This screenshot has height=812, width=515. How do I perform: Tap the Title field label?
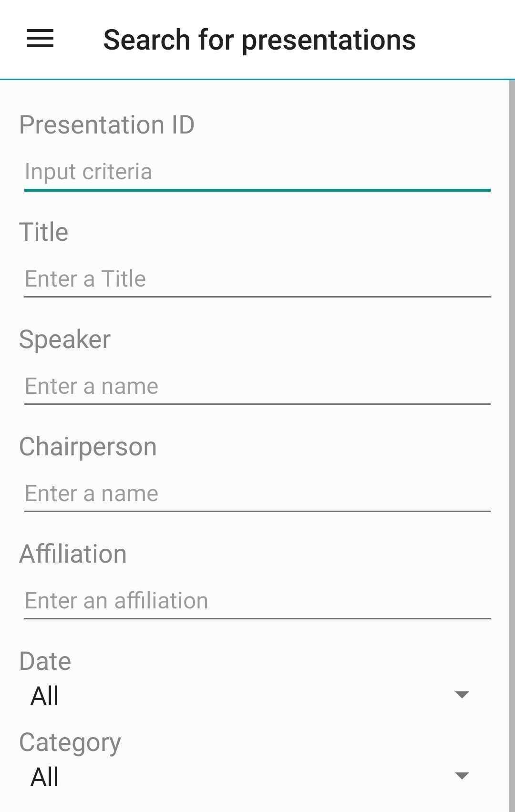[44, 232]
